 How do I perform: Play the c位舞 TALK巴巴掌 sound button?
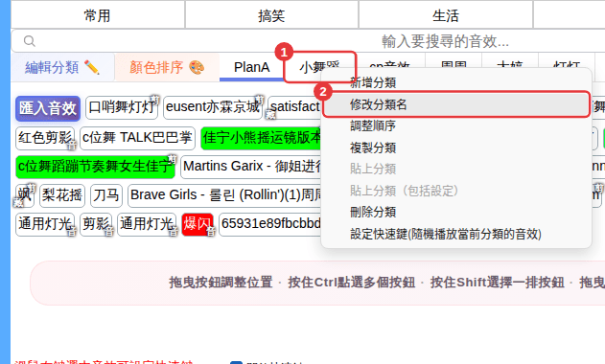coord(137,138)
